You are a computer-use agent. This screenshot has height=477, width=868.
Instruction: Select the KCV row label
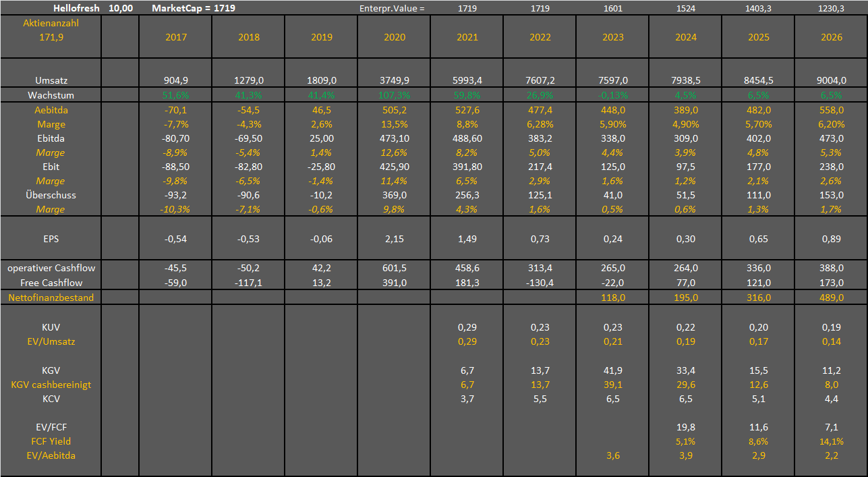coord(51,399)
